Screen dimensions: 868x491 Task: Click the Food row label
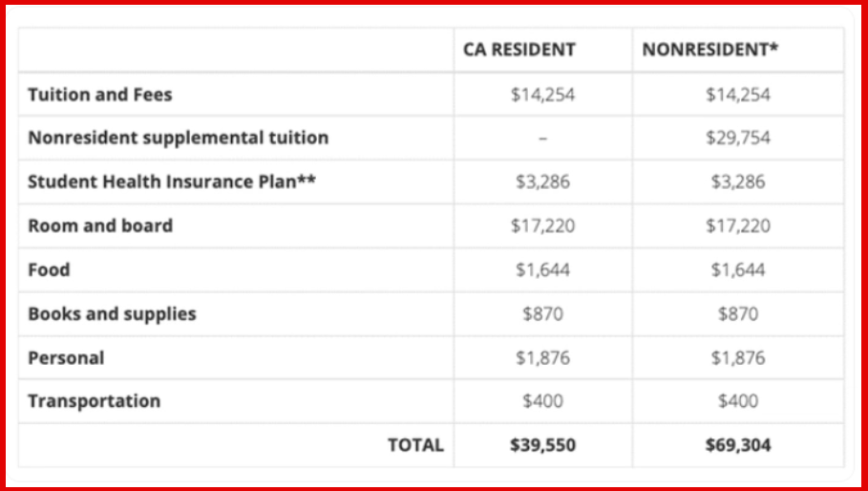tap(49, 269)
